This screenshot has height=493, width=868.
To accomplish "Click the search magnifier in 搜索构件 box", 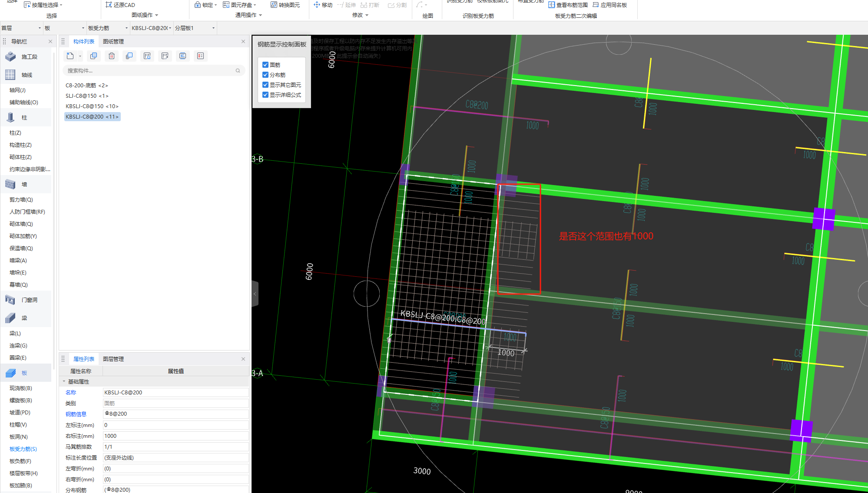I will [238, 70].
